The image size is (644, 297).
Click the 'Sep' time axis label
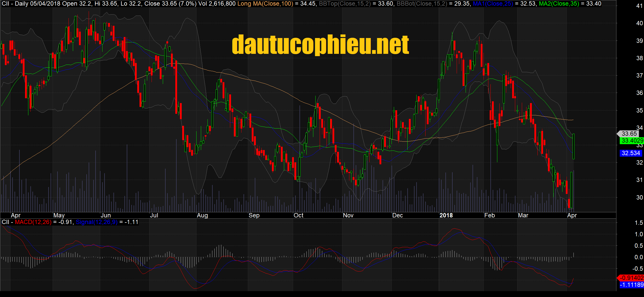(254, 215)
